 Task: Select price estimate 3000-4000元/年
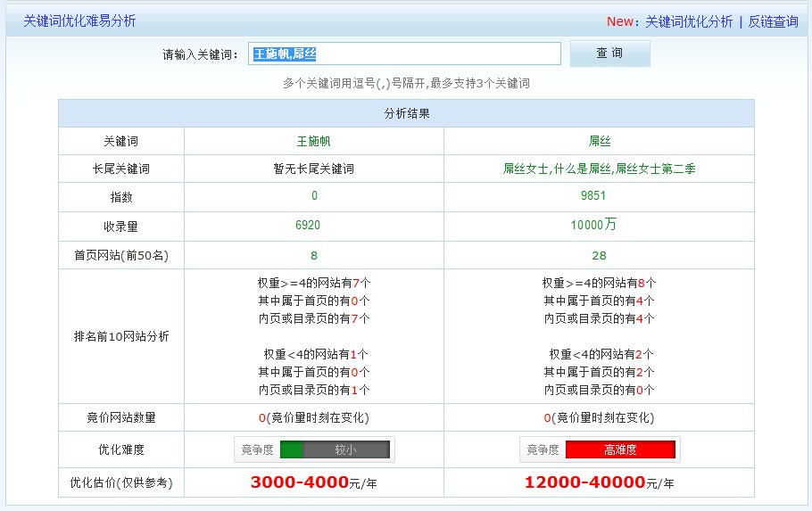[x=314, y=482]
